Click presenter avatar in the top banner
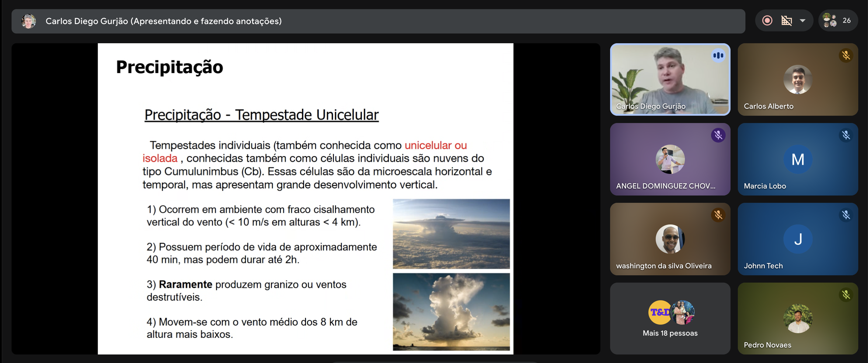 tap(29, 21)
